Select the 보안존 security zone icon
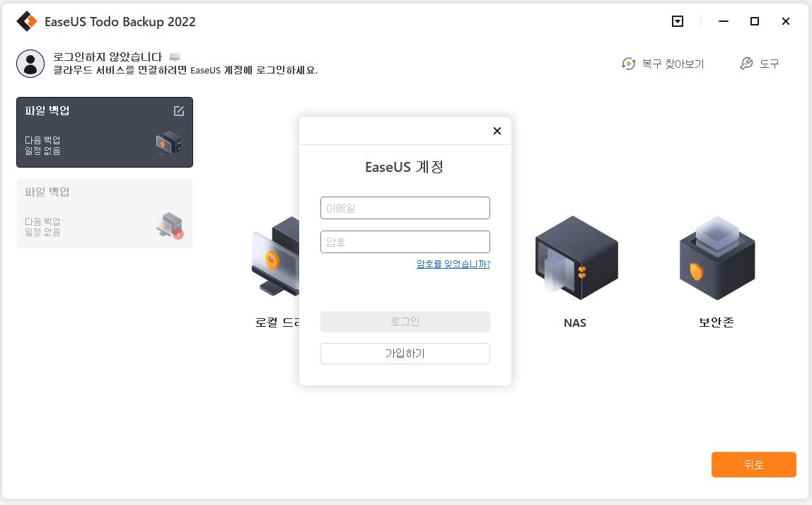This screenshot has width=812, height=505. [717, 258]
